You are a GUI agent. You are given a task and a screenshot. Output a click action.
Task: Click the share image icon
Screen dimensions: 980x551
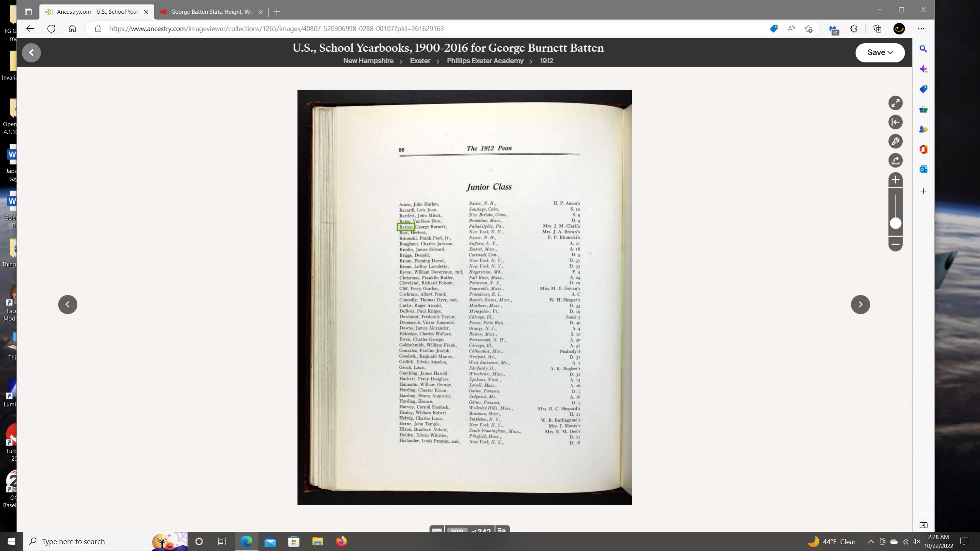(x=895, y=160)
